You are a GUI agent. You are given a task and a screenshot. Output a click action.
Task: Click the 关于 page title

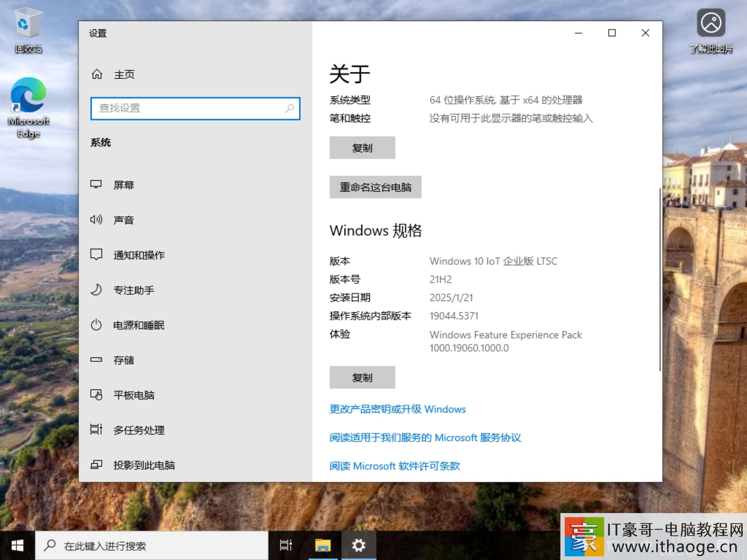[350, 74]
